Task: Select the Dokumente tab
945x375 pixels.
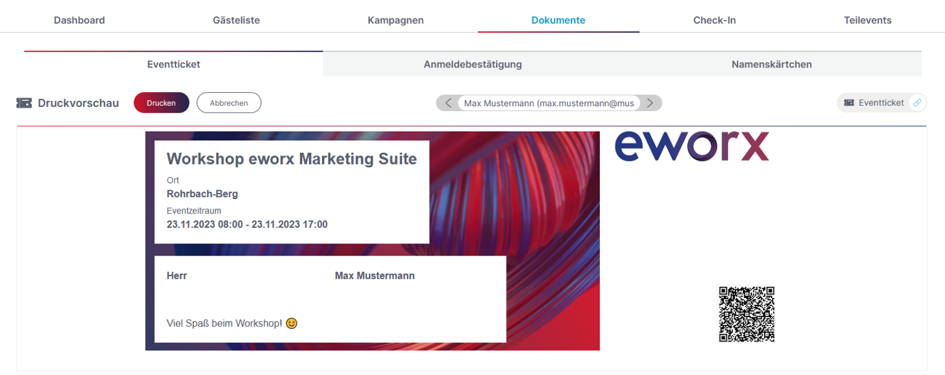Action: [558, 20]
